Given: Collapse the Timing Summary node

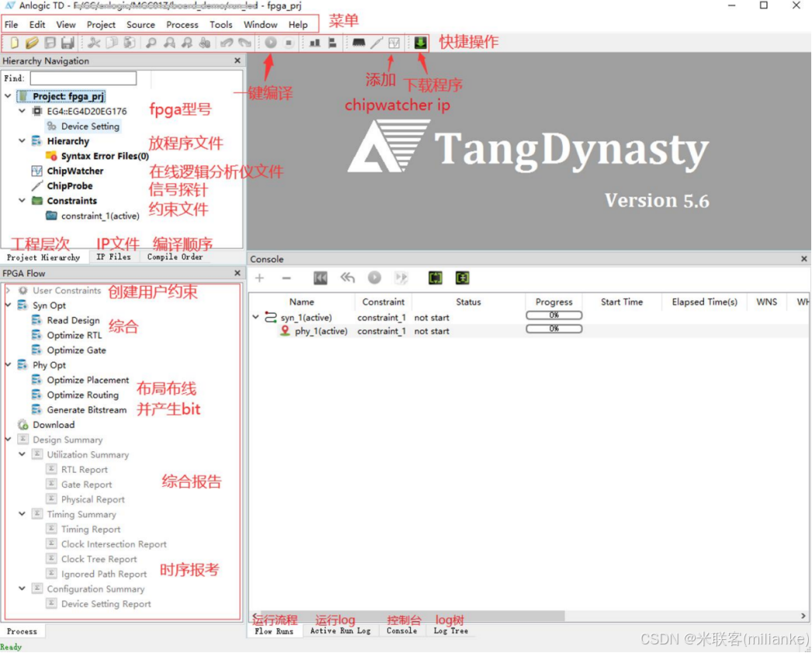Looking at the screenshot, I should click(22, 514).
